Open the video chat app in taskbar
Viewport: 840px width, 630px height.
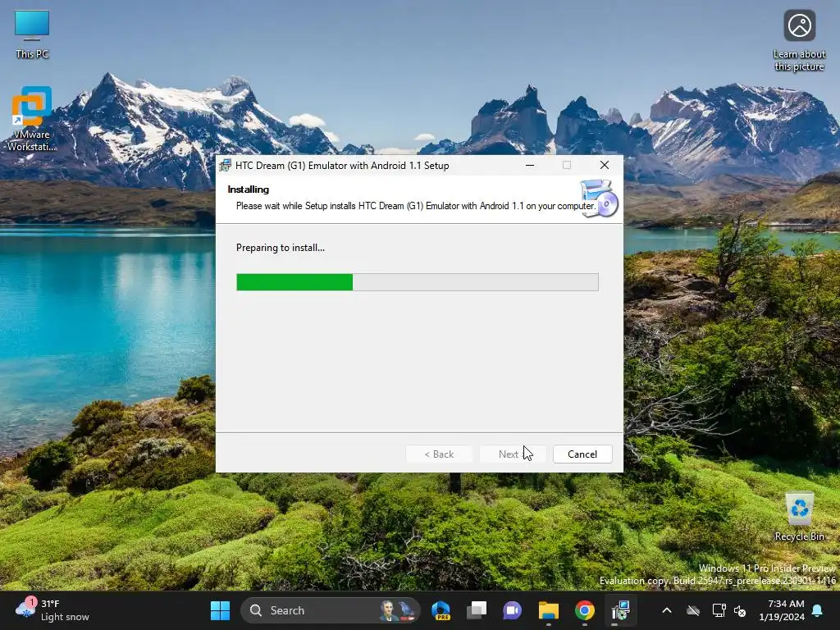(513, 610)
